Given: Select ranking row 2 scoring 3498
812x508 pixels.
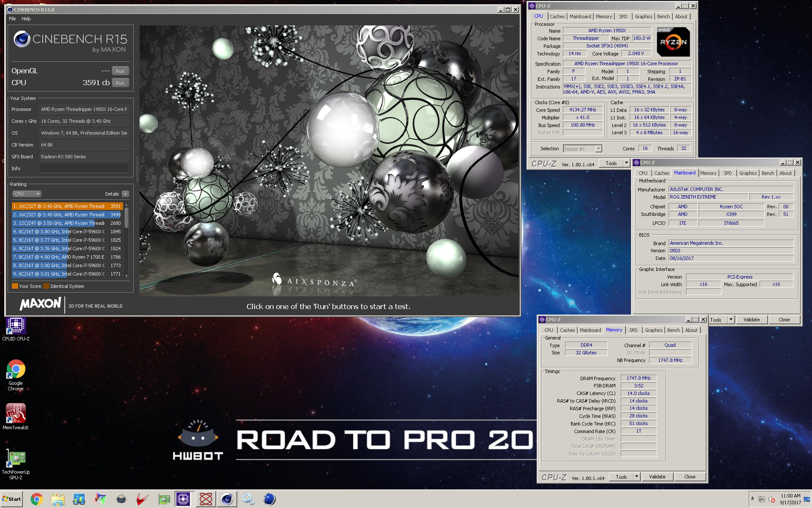Looking at the screenshot, I should 67,215.
